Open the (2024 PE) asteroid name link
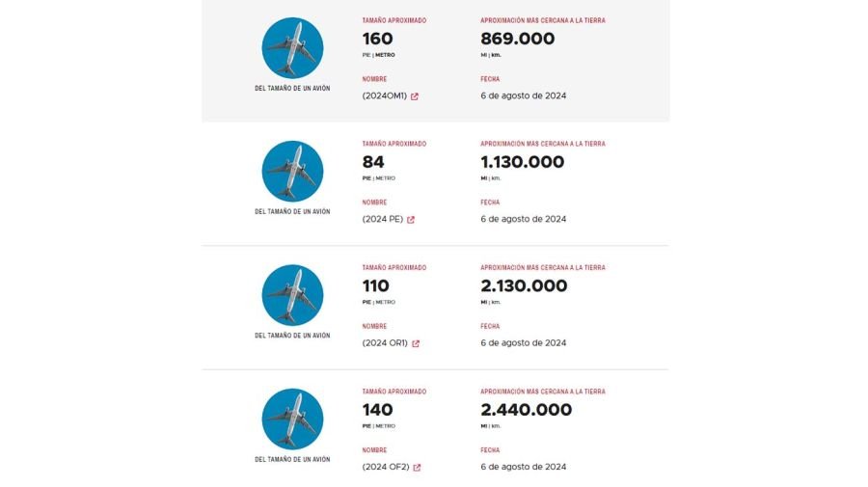This screenshot has height=487, width=868. click(x=383, y=220)
